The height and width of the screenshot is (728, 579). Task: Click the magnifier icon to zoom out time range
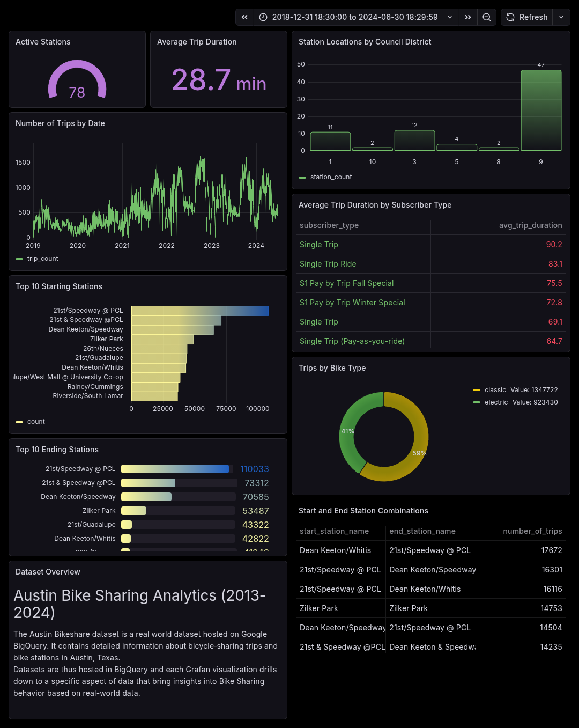486,17
